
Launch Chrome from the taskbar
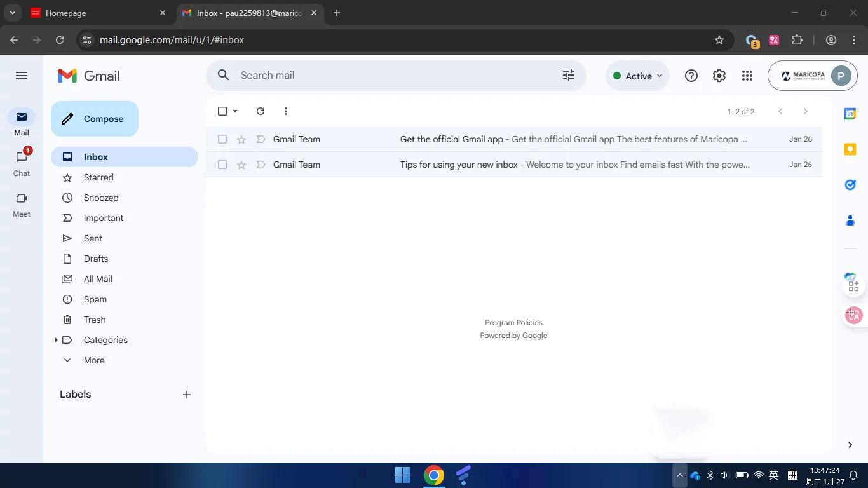tap(434, 475)
